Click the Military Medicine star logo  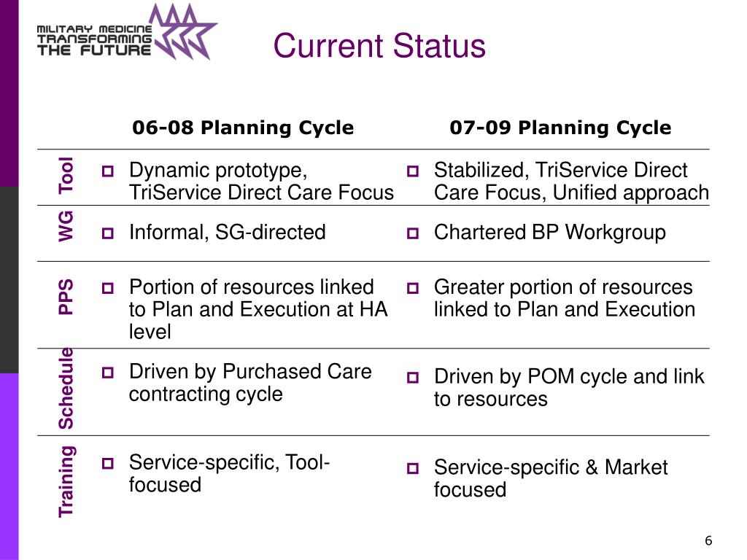tap(183, 31)
